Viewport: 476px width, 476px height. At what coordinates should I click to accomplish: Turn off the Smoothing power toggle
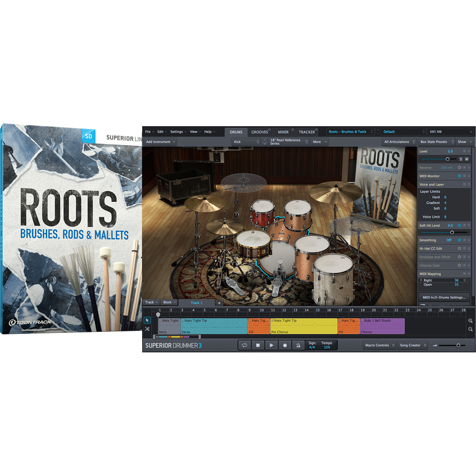point(459,240)
